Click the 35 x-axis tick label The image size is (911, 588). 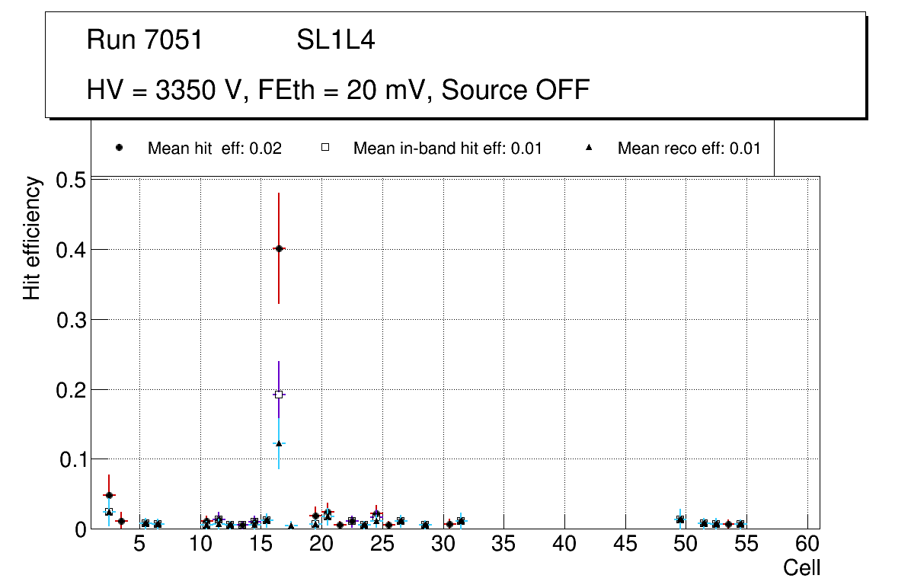pyautogui.click(x=503, y=545)
